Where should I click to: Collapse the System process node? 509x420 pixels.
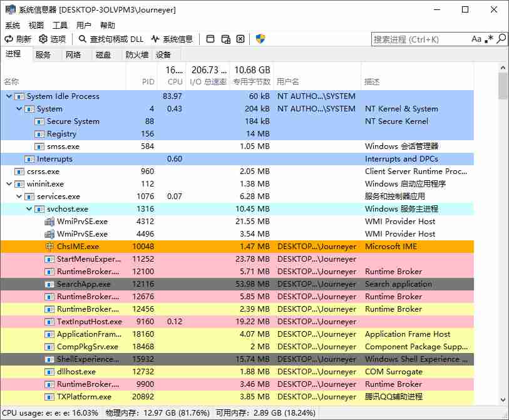(x=19, y=109)
